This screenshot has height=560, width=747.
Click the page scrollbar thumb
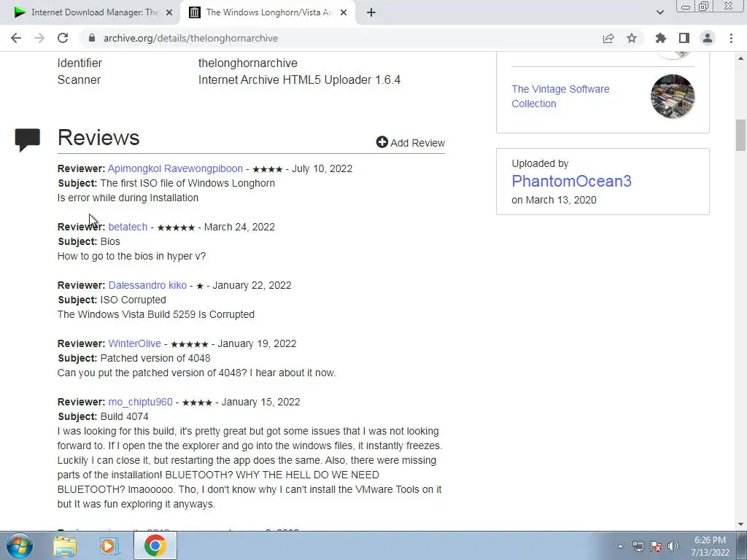tap(741, 135)
